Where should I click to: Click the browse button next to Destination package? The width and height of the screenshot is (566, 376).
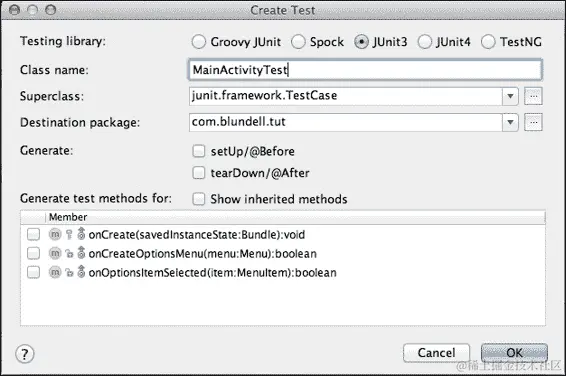pyautogui.click(x=533, y=123)
